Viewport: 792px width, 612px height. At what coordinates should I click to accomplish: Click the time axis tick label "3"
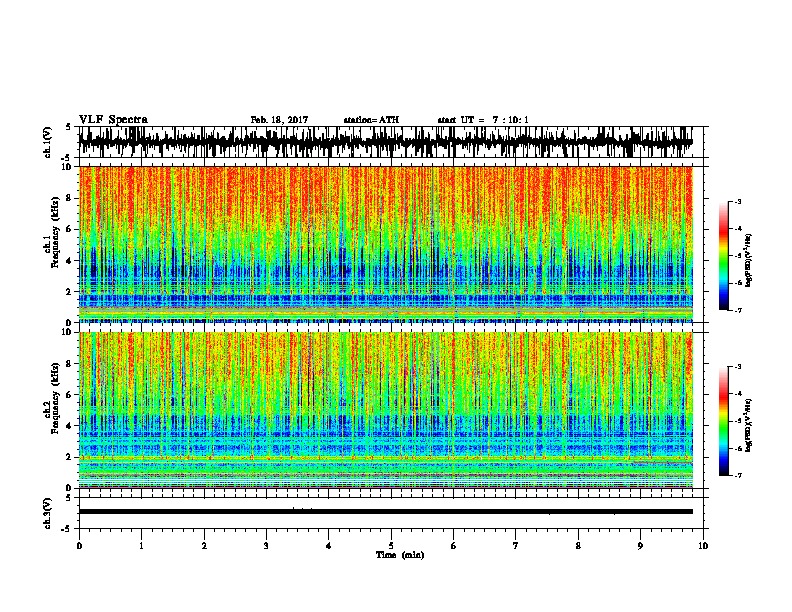(266, 546)
